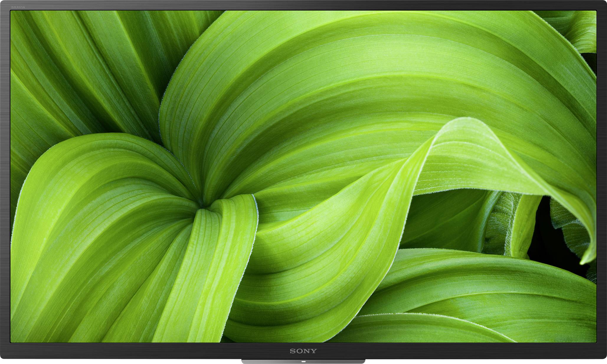Select the BRAVIA label on the top bezel
Image resolution: width=607 pixels, height=364 pixels.
coord(18,7)
